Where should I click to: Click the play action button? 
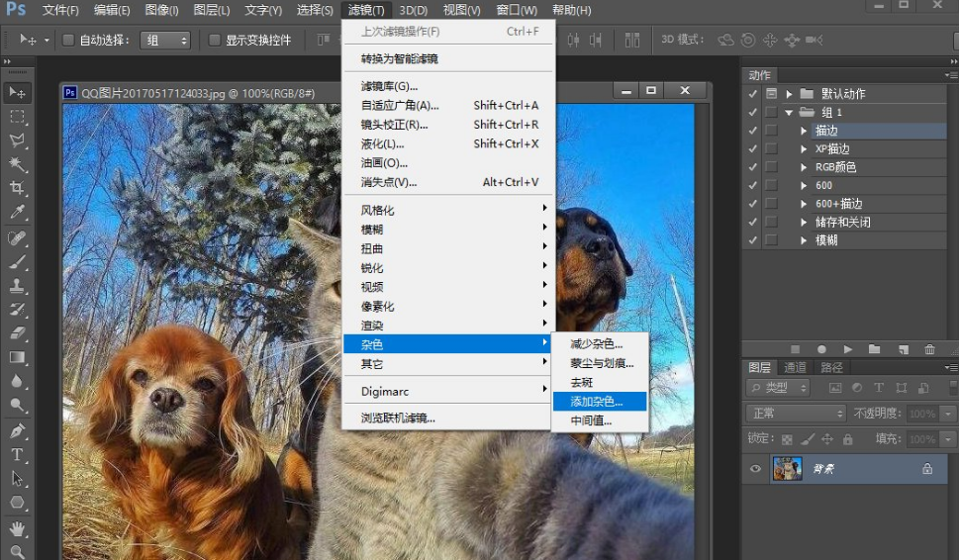(848, 349)
